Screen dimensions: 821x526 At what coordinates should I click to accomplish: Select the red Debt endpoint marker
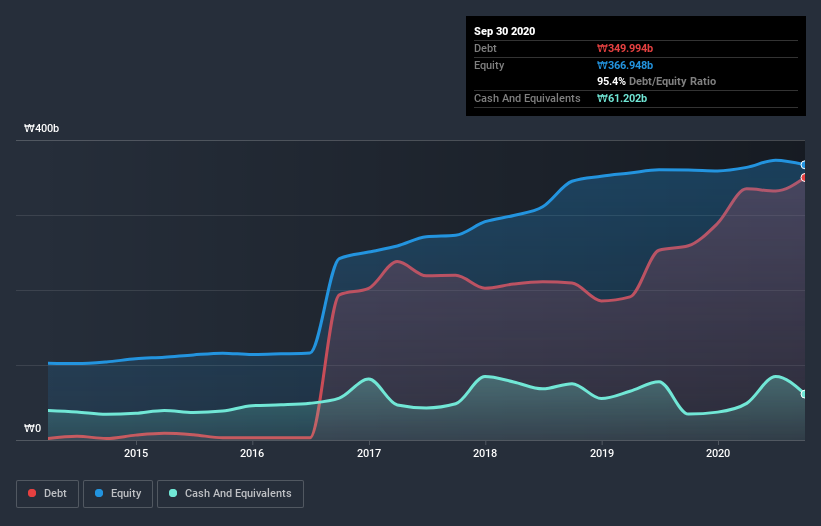pyautogui.click(x=804, y=177)
